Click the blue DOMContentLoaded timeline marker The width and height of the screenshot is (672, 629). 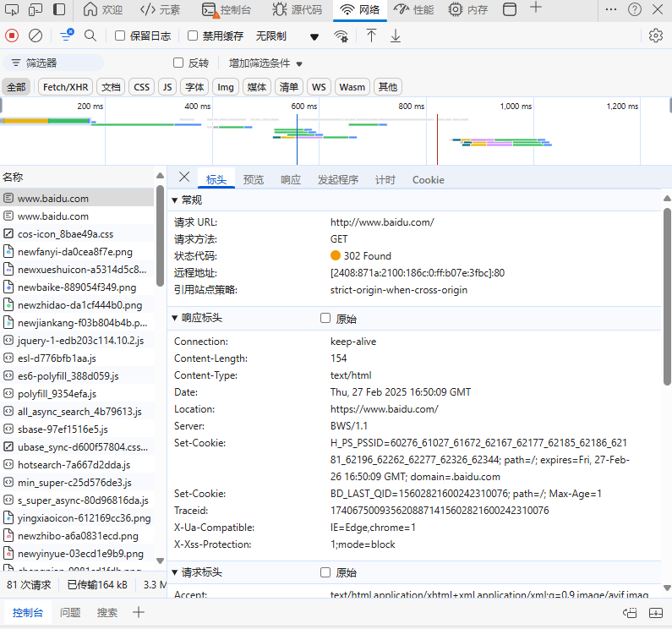(x=297, y=139)
